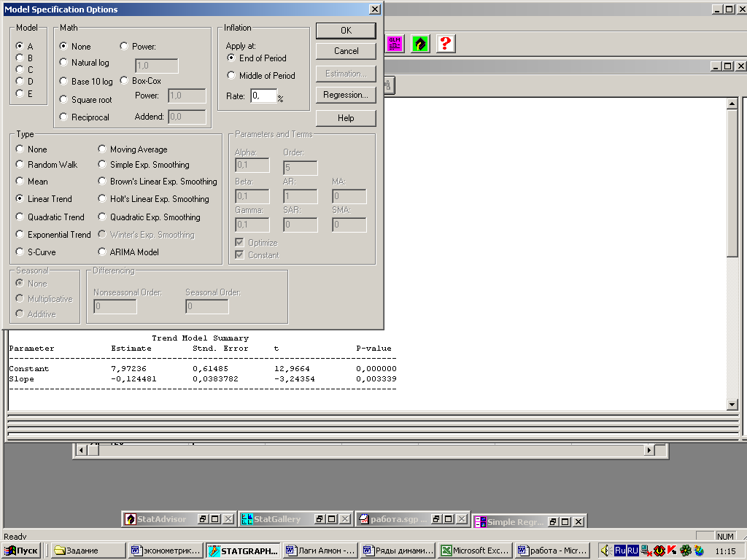
Task: Set inflation to Middle of Period
Action: pos(232,75)
